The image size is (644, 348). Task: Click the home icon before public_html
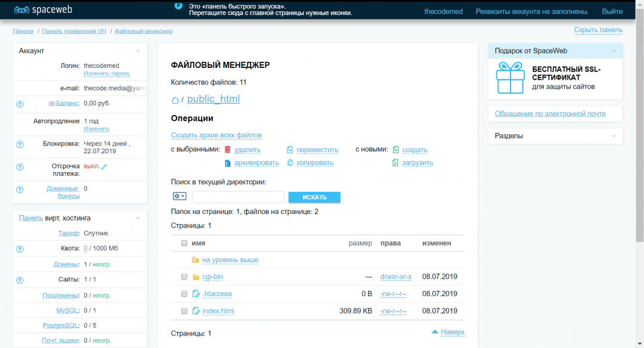[x=175, y=100]
